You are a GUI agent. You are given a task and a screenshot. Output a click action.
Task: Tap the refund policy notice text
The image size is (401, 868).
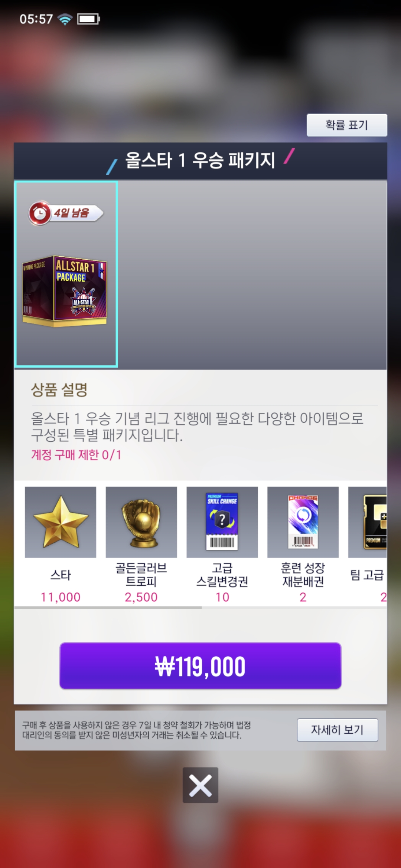[137, 730]
